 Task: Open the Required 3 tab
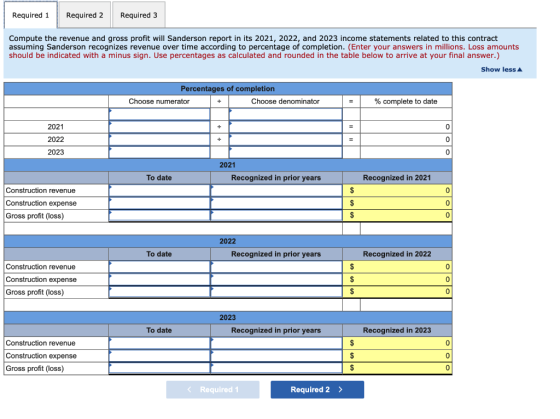coord(139,15)
